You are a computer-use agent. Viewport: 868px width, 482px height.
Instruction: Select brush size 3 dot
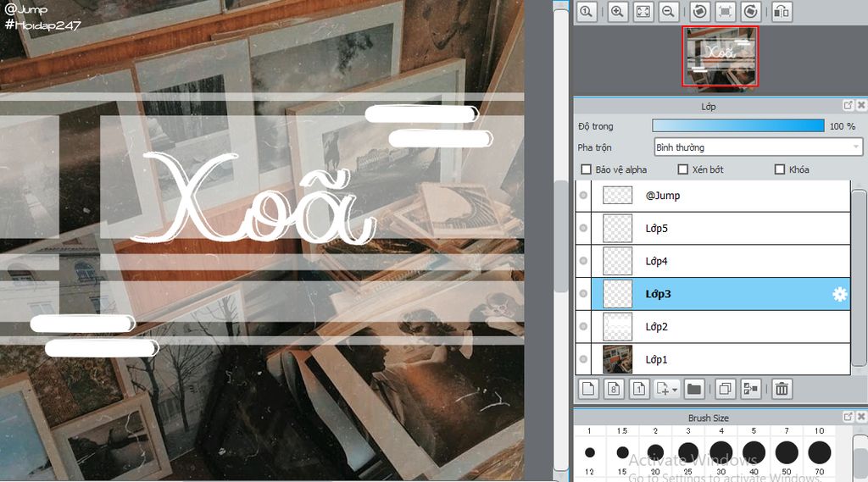click(688, 452)
